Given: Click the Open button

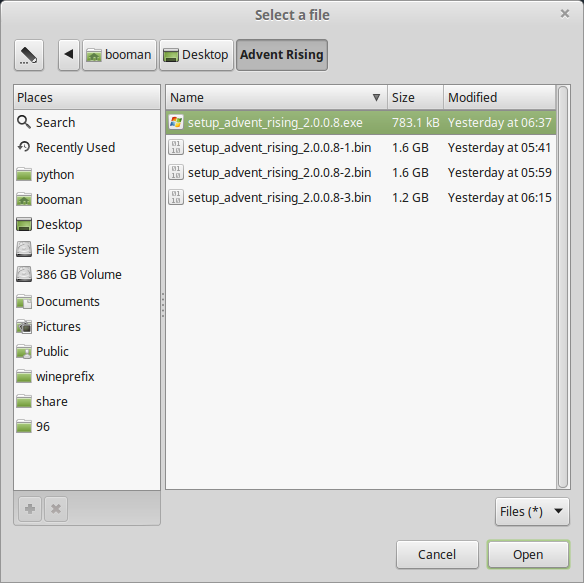Looking at the screenshot, I should tap(528, 554).
